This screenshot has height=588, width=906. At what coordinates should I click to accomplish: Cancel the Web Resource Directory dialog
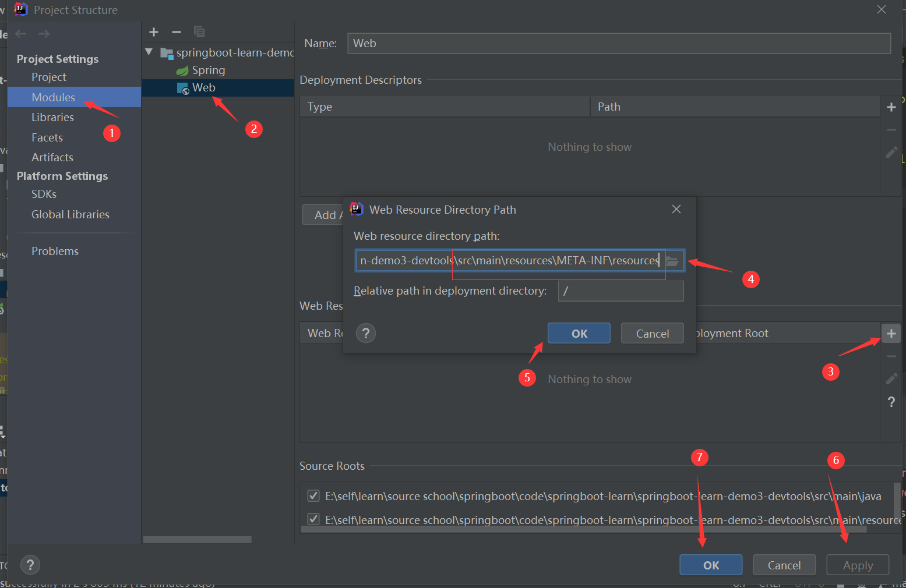click(653, 334)
